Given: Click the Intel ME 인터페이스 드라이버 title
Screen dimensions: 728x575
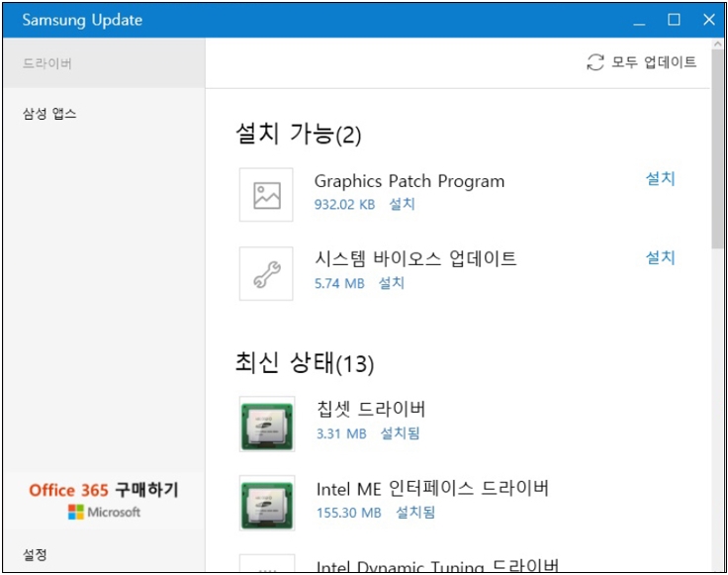Looking at the screenshot, I should click(x=432, y=489).
